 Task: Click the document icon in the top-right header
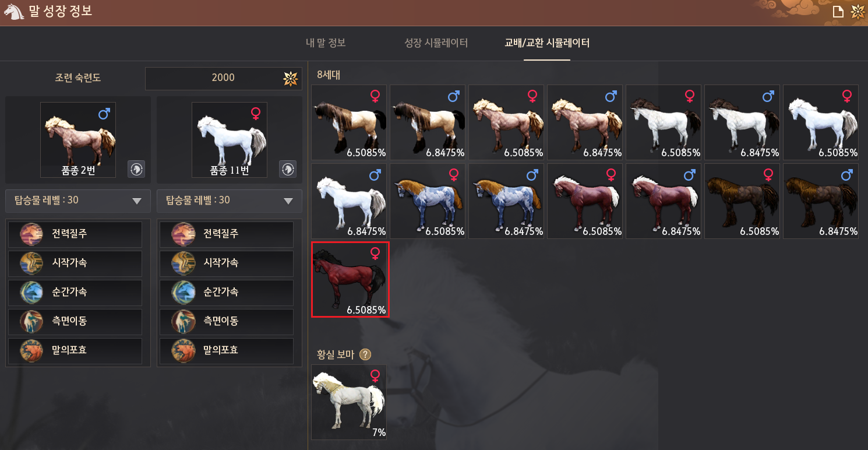(x=838, y=12)
